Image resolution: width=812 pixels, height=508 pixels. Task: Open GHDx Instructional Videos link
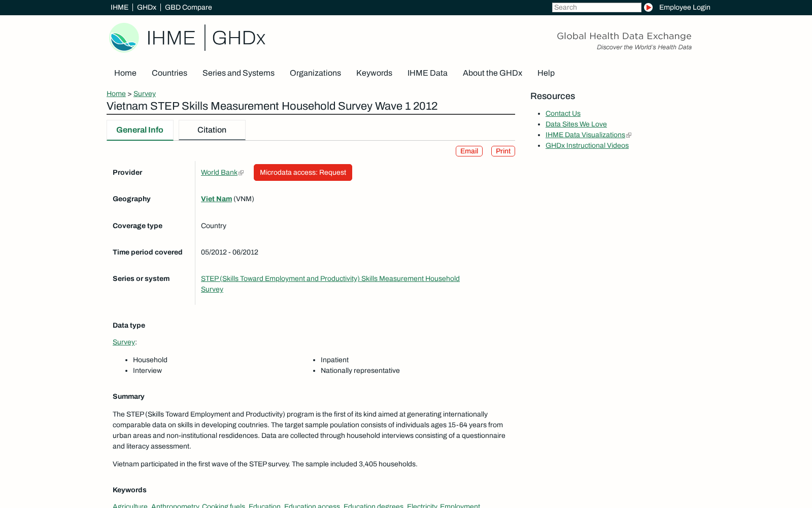coord(587,145)
